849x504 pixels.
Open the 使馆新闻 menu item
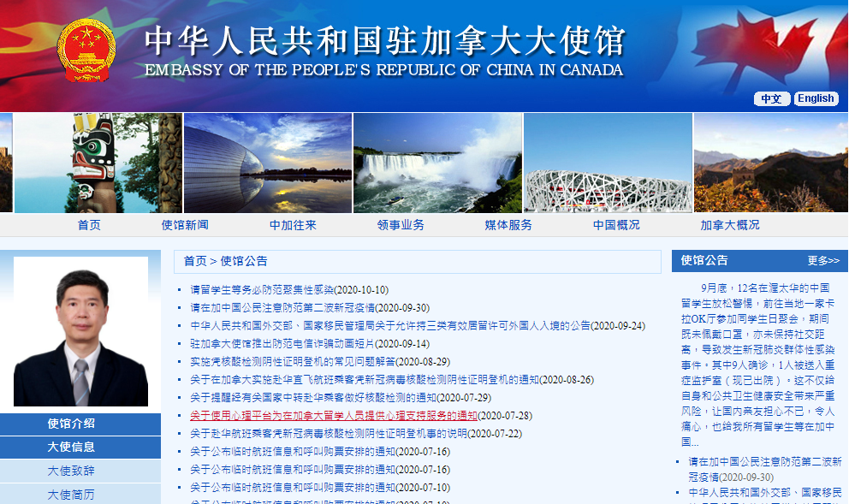(x=185, y=225)
